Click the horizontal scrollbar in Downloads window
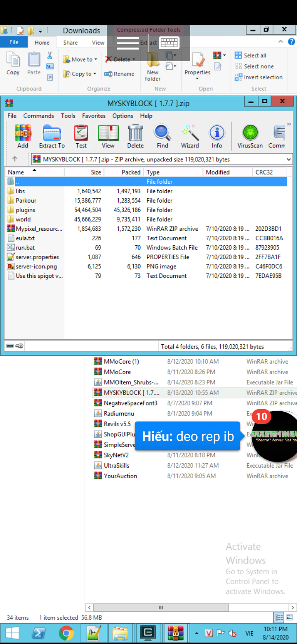The image size is (297, 644). click(161, 608)
